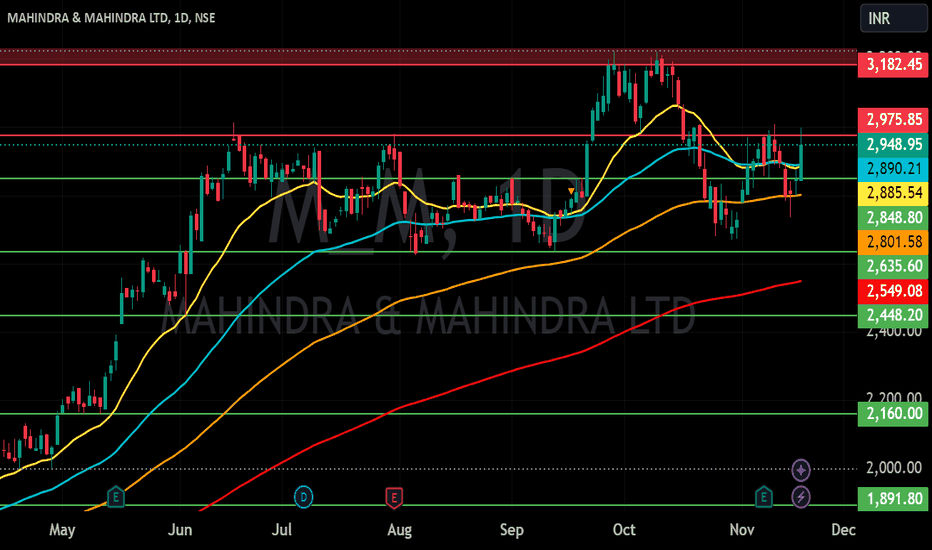This screenshot has height=550, width=932.
Task: Click the 2,549.08 red moving average label
Action: [x=893, y=291]
